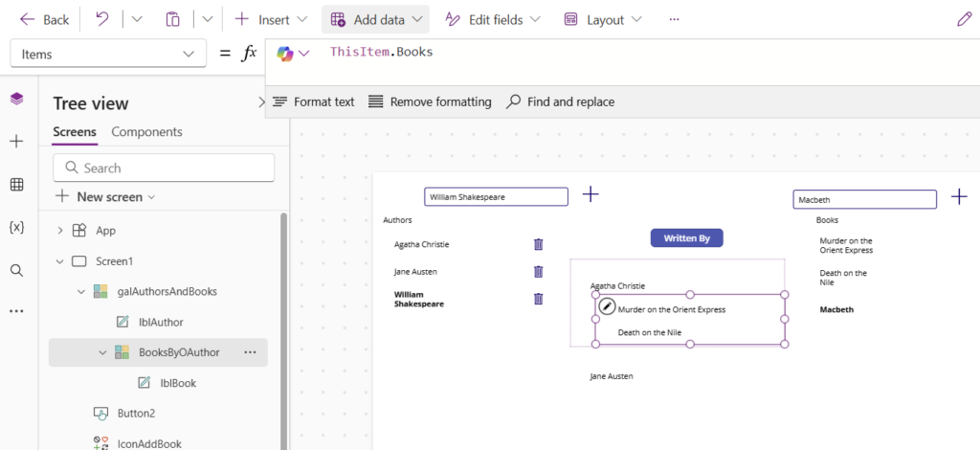980x450 pixels.
Task: Open the Add data menu
Action: [375, 20]
